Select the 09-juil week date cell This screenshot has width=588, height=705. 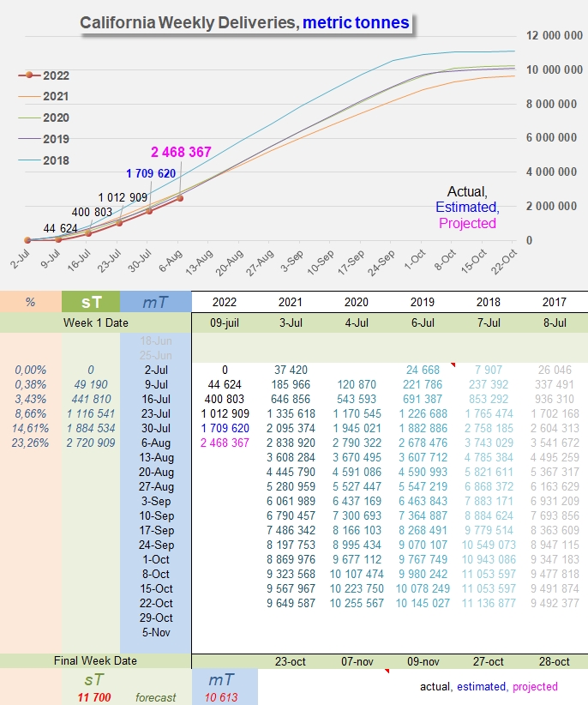click(x=225, y=322)
